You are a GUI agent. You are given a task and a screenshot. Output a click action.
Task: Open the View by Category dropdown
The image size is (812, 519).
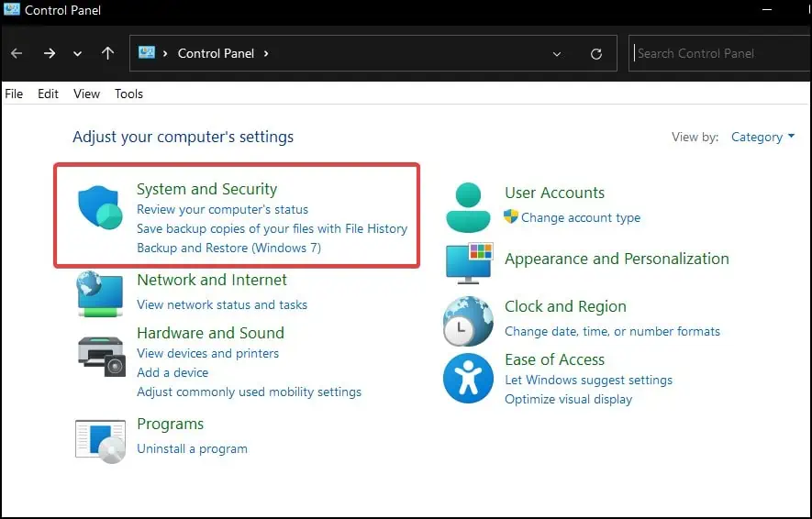[762, 137]
